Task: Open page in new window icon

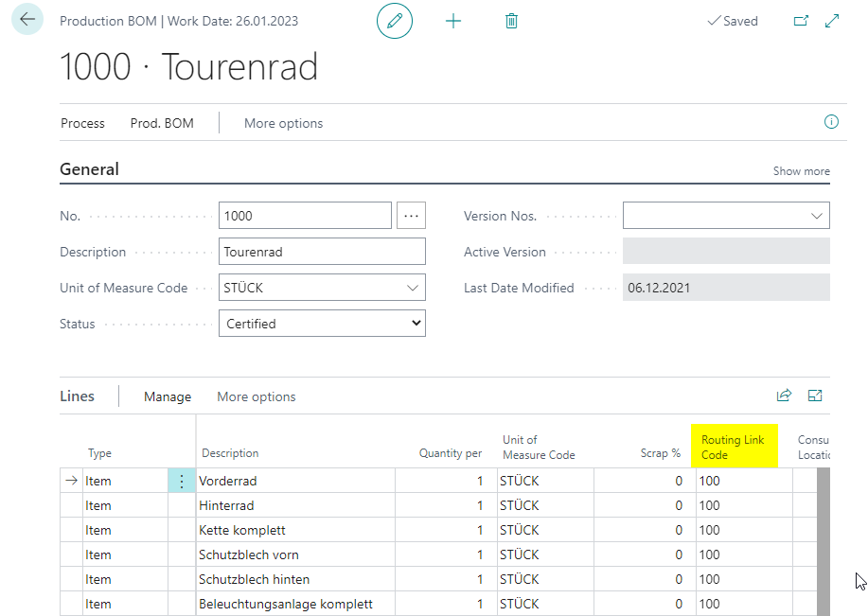Action: tap(801, 21)
